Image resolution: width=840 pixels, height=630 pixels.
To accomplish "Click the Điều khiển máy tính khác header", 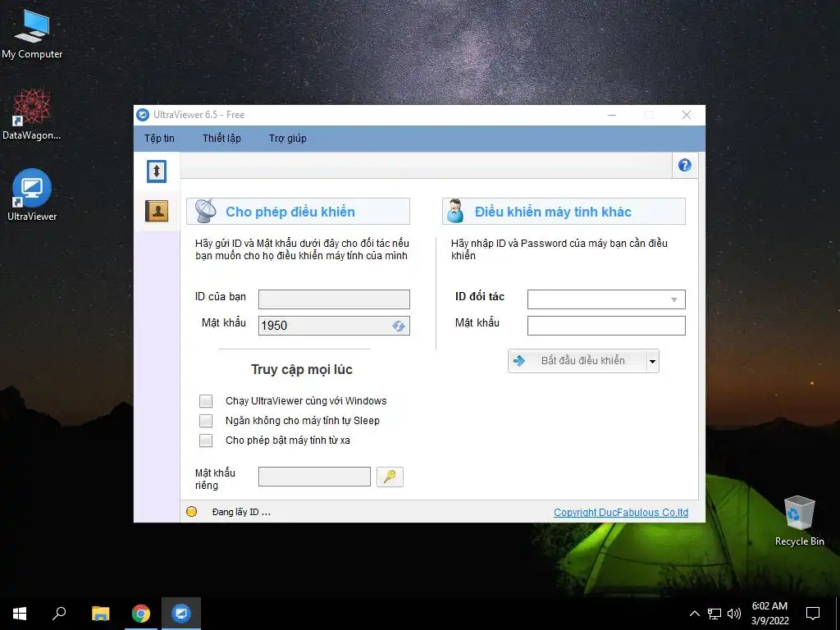I will pyautogui.click(x=564, y=211).
